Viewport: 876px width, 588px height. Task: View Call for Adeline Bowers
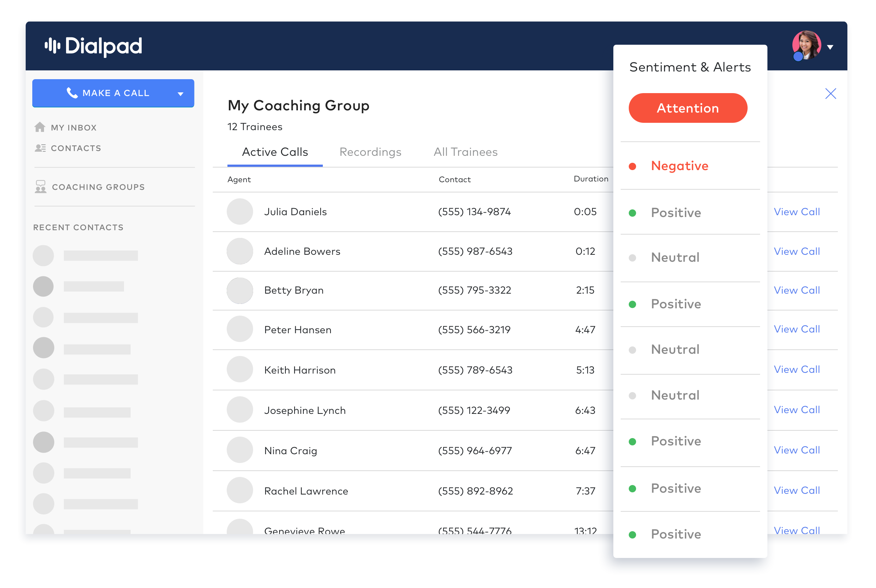pyautogui.click(x=797, y=251)
